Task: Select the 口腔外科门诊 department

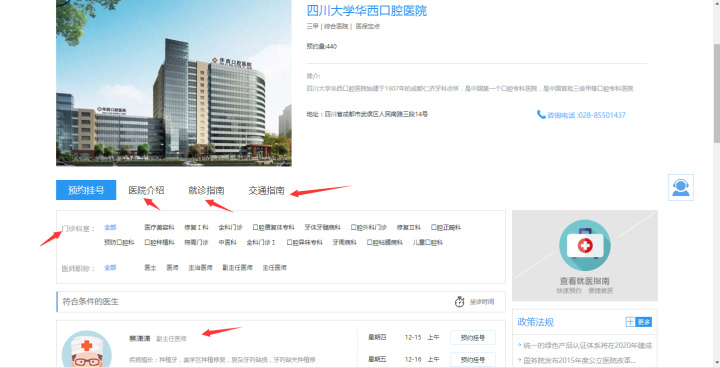Action: 369,227
